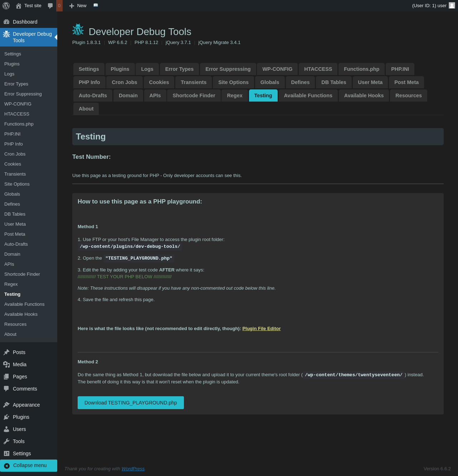458x476 pixels.
Task: Click the Tools wrench icon
Action: click(6, 441)
